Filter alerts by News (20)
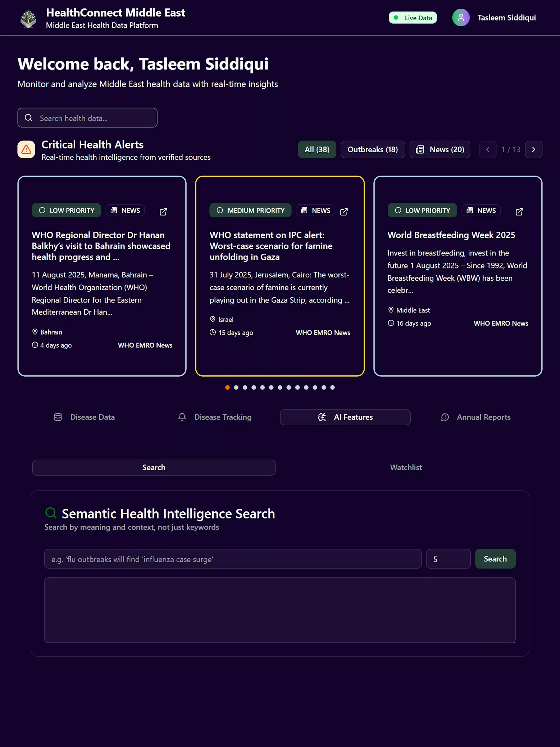Image resolution: width=560 pixels, height=747 pixels. coord(440,149)
